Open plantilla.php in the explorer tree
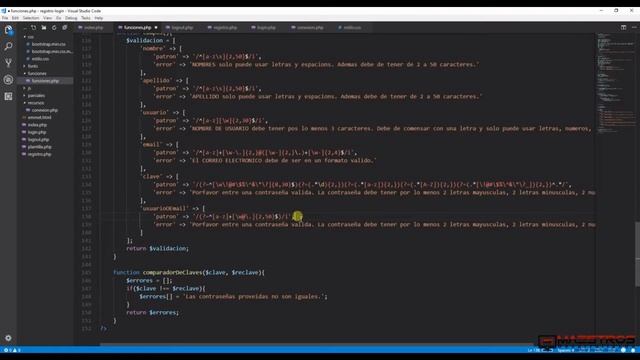The height and width of the screenshot is (360, 640). click(x=40, y=147)
